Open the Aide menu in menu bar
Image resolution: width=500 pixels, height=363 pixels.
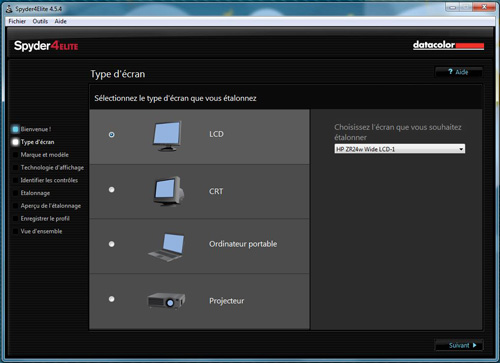[x=60, y=21]
